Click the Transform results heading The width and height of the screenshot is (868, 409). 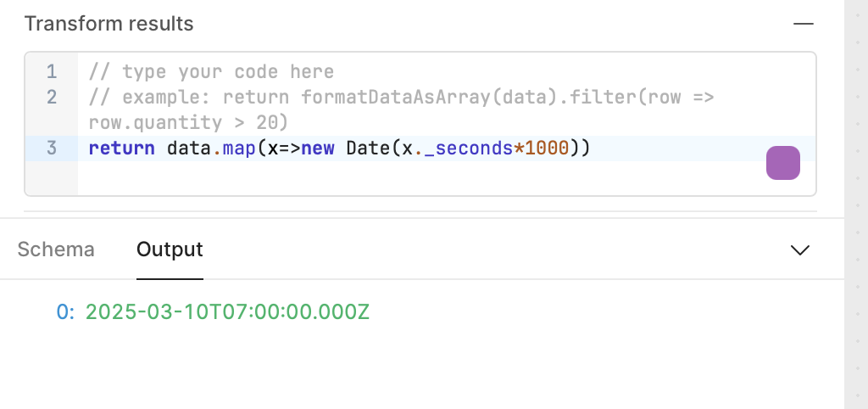pyautogui.click(x=109, y=24)
